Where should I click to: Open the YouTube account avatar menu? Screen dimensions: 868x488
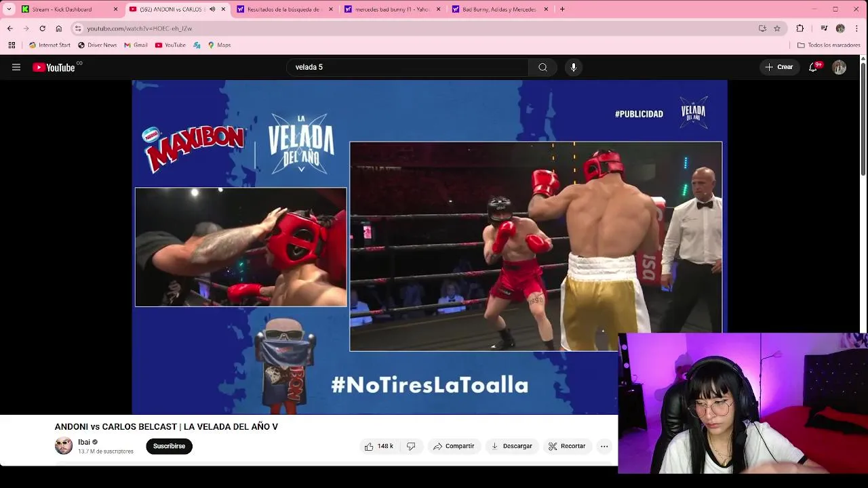tap(840, 67)
